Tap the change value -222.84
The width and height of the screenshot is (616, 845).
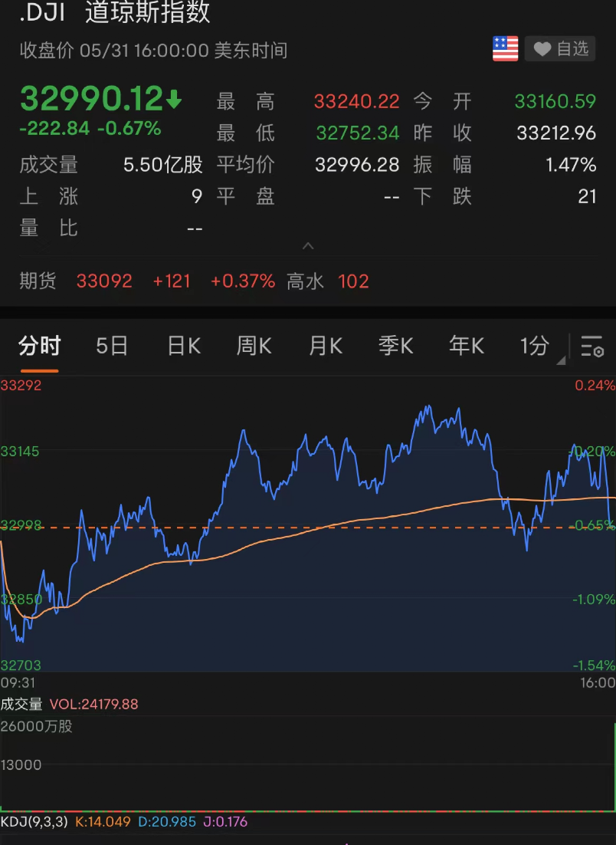tap(54, 129)
